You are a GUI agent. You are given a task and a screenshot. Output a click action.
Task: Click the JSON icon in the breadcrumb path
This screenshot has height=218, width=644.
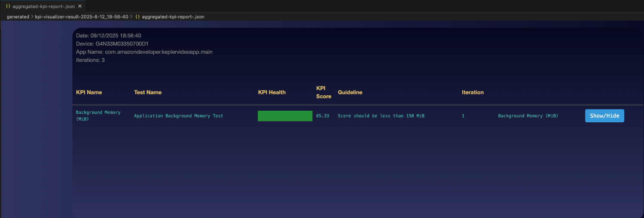click(x=137, y=17)
